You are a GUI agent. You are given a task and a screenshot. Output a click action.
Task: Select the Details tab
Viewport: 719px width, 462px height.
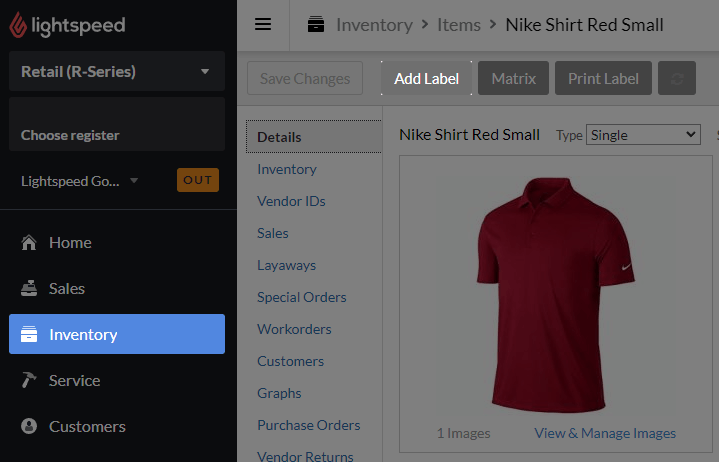[314, 137]
